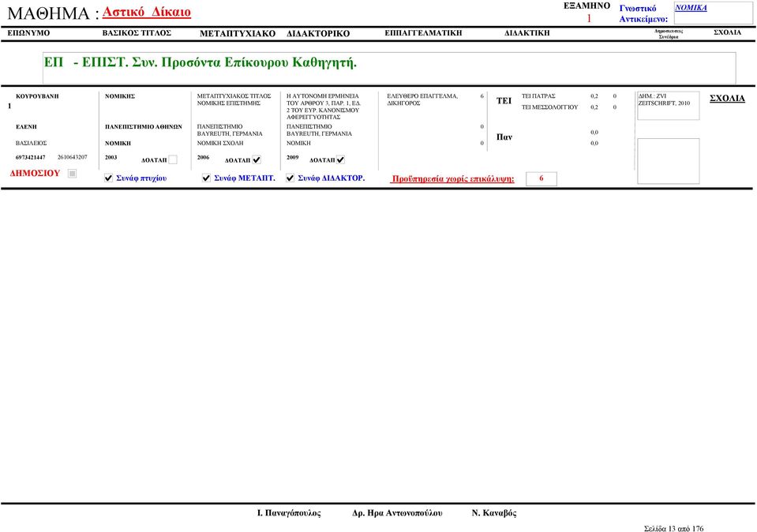Click the name Ν. Καναβός in the footer
This screenshot has height=532, width=757.
[x=494, y=513]
